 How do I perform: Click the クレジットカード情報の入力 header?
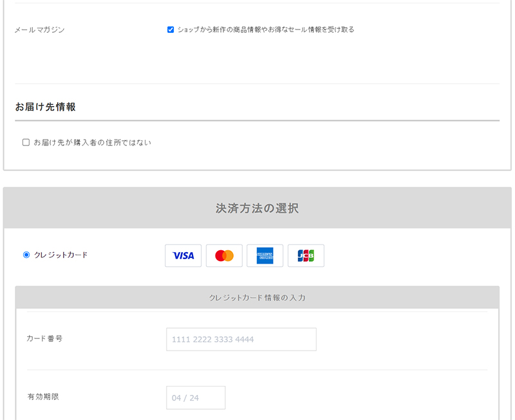pyautogui.click(x=257, y=298)
